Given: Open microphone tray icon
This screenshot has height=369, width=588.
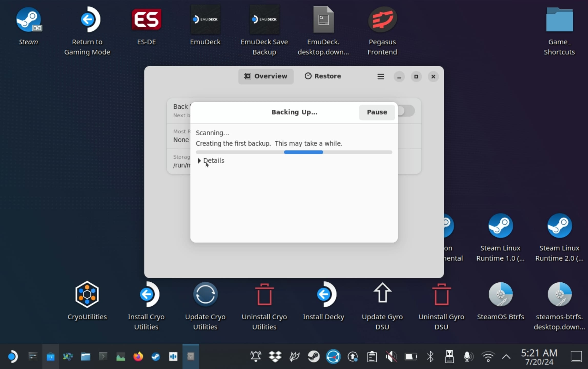Looking at the screenshot, I should click(469, 356).
